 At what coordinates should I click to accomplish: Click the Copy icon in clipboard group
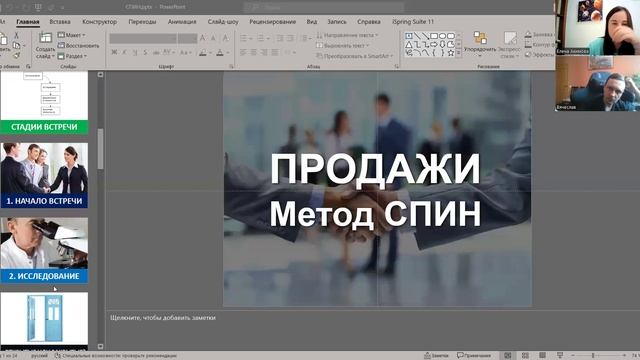click(x=16, y=45)
